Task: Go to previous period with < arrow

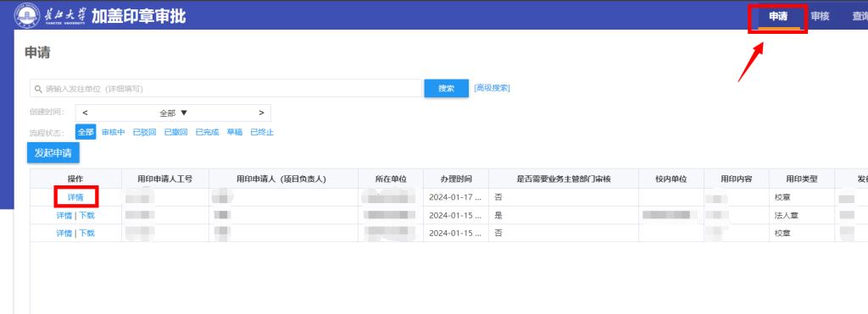Action: 85,113
